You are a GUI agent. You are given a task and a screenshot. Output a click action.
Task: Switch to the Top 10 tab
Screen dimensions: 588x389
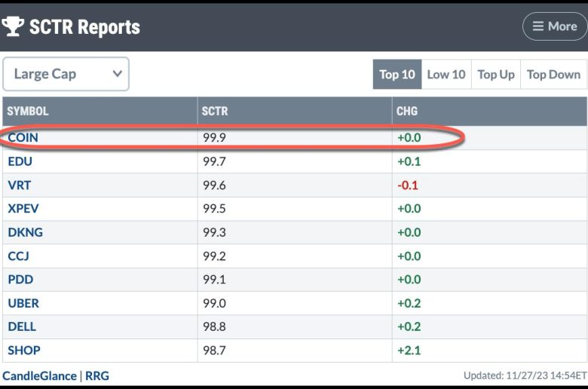397,75
